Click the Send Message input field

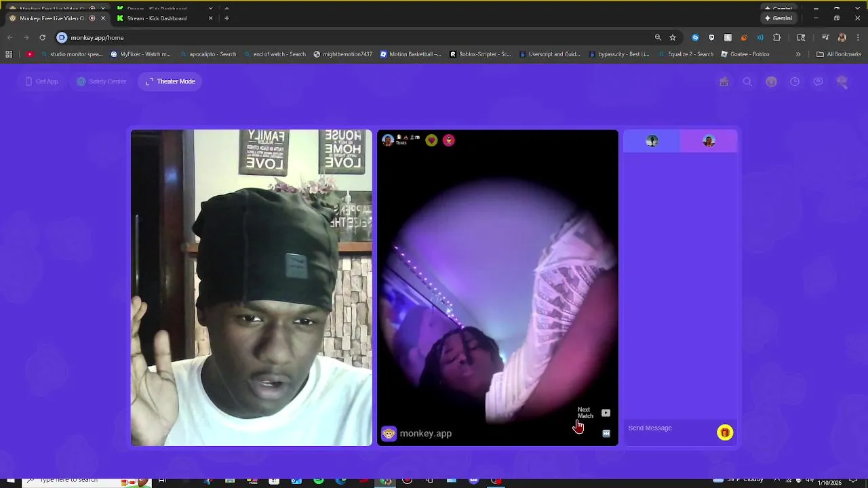coord(670,428)
